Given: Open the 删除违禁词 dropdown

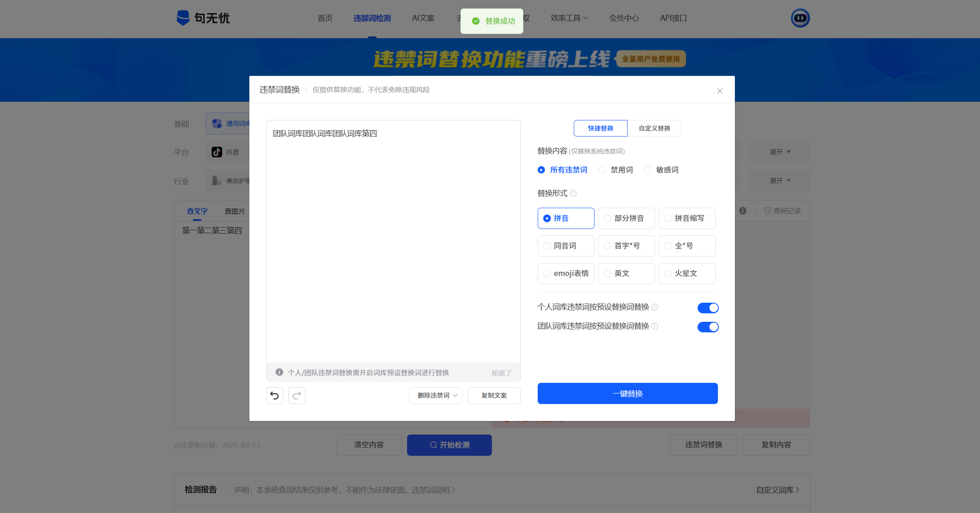Looking at the screenshot, I should (x=436, y=396).
